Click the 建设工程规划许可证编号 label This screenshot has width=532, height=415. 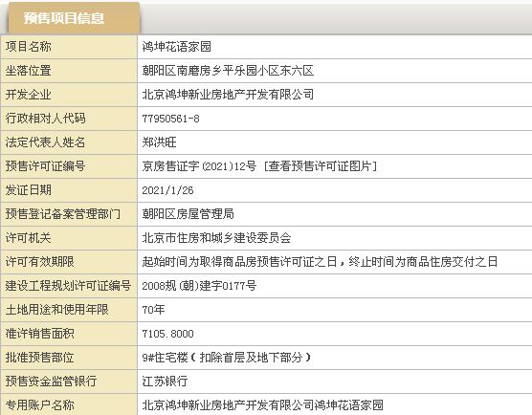coord(68,286)
